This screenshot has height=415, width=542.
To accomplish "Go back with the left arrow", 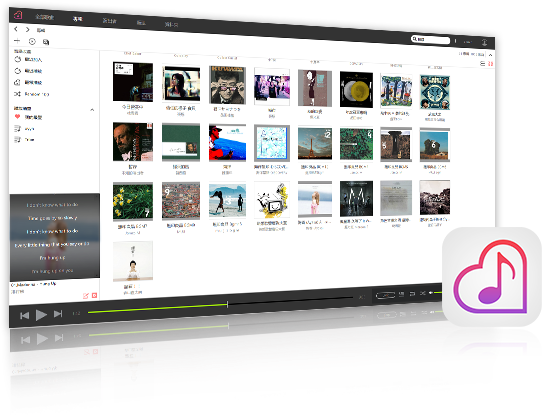I will pos(16,29).
